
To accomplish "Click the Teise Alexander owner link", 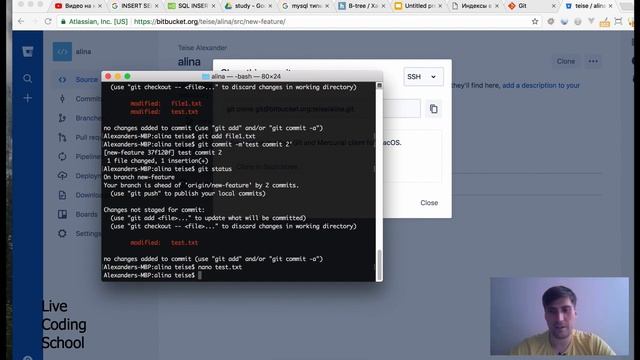I will point(202,48).
